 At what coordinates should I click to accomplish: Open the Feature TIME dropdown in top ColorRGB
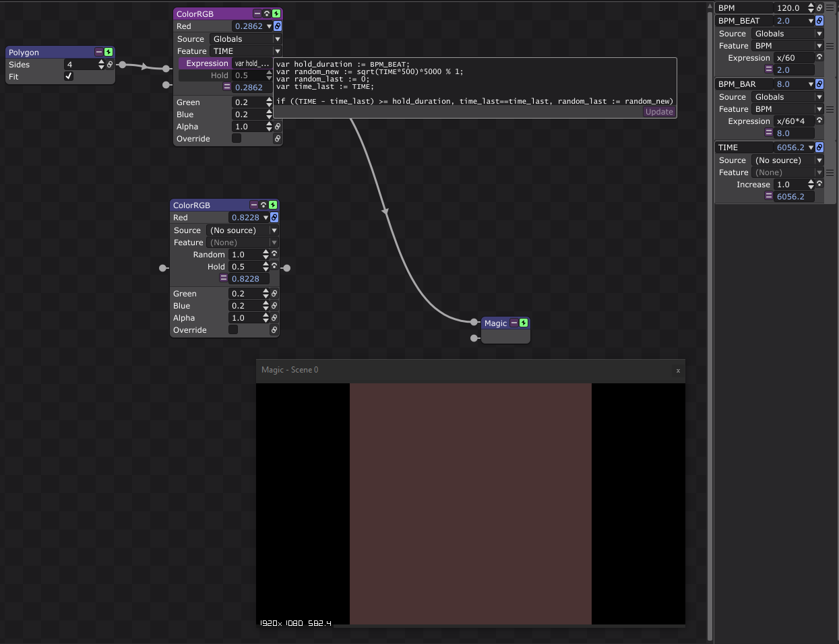click(x=245, y=51)
